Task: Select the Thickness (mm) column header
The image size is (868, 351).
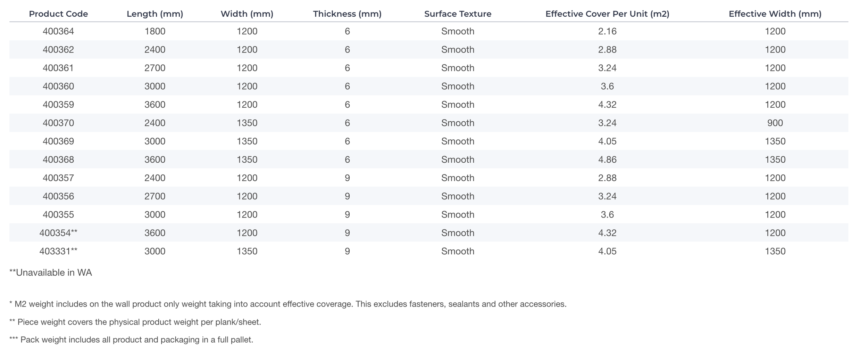Action: tap(347, 14)
